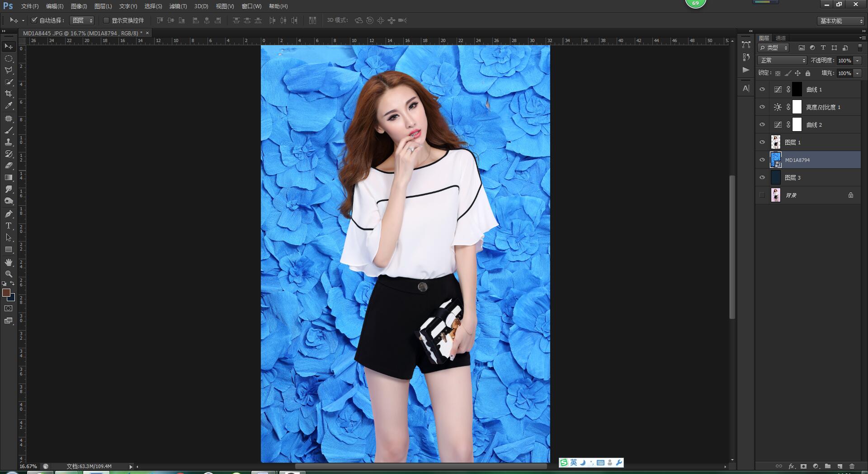Open the layer filter 类型 dropdown
Viewport: 868px width, 474px height.
(774, 47)
